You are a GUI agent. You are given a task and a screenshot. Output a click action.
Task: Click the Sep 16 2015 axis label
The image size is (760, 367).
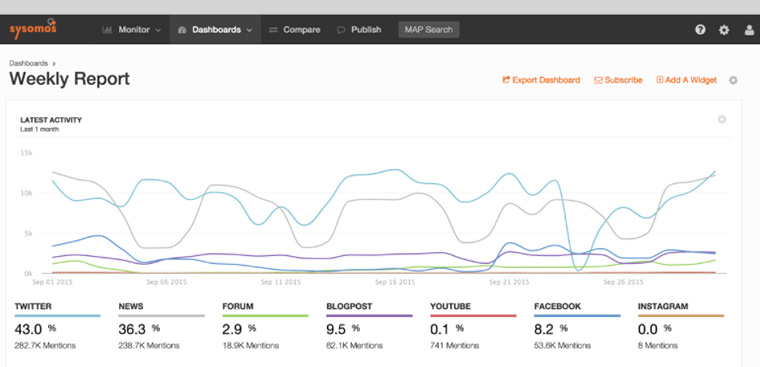point(395,281)
